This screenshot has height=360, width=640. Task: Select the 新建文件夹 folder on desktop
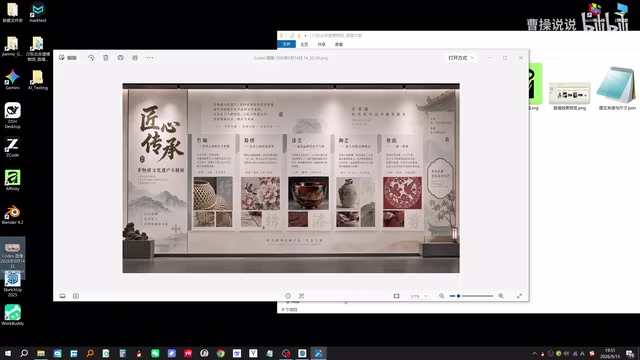[x=12, y=12]
